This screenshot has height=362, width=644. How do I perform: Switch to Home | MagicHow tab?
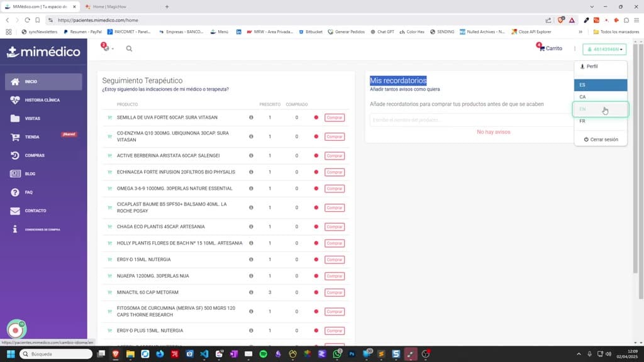coord(109,6)
